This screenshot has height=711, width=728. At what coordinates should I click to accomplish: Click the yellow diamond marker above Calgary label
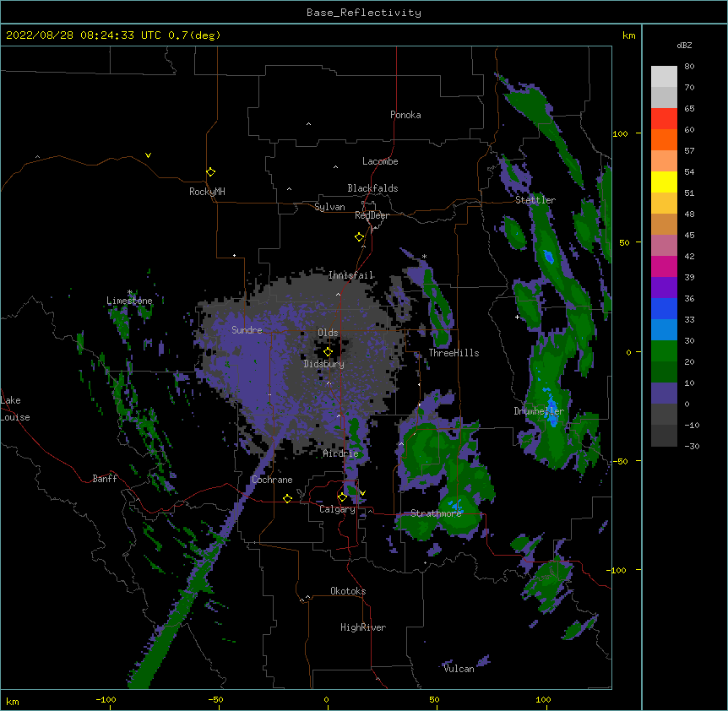342,497
